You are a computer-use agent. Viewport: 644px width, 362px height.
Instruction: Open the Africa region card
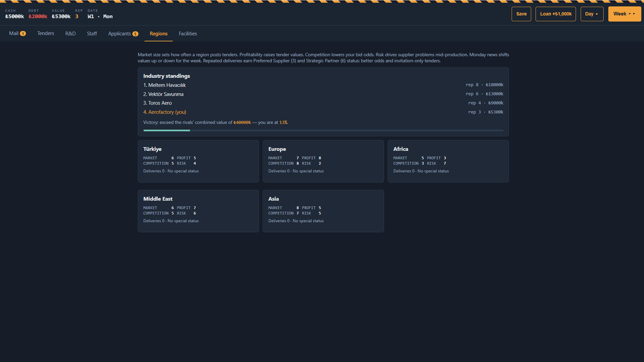[x=448, y=161]
